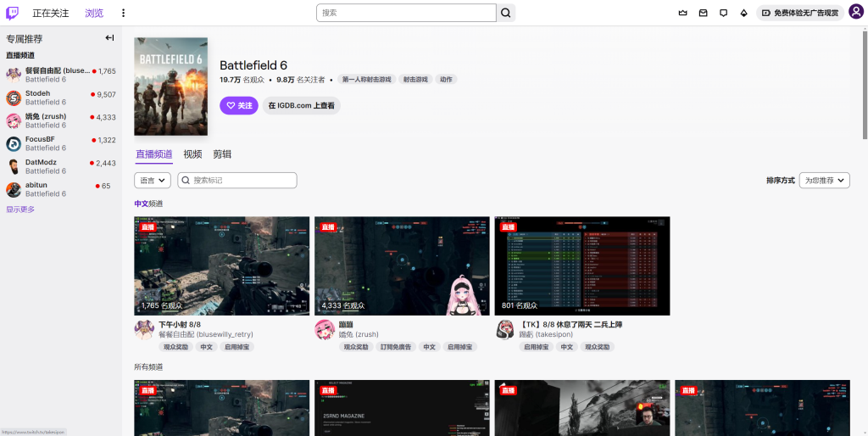Click the zrush sidebar avatar
Screen dimensions: 868x436
(x=14, y=120)
